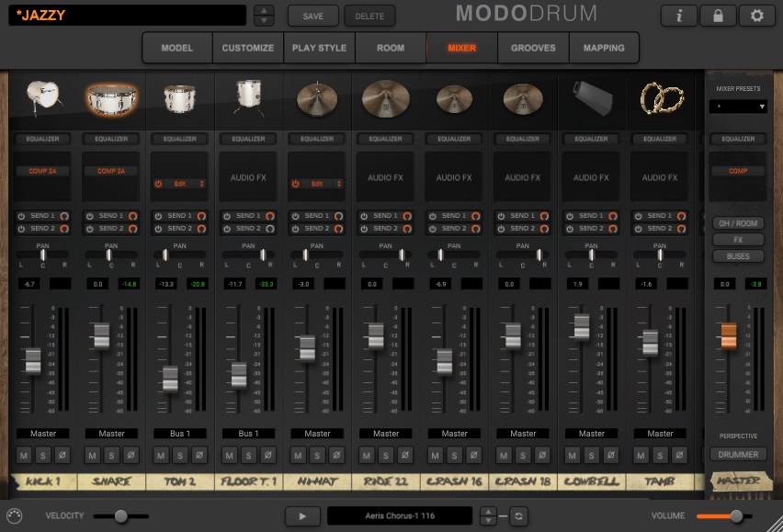Click the Tambourine instrument icon
The image size is (783, 532).
(x=660, y=96)
